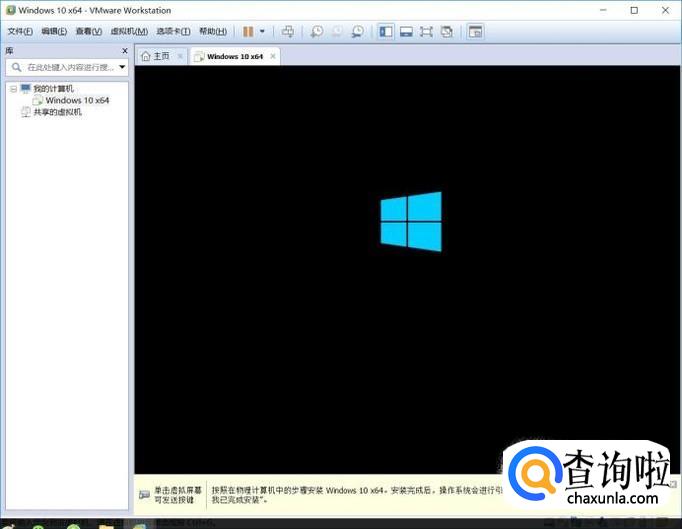Open the library search filter dropdown
Viewport: 682px width, 529px height.
tap(122, 67)
